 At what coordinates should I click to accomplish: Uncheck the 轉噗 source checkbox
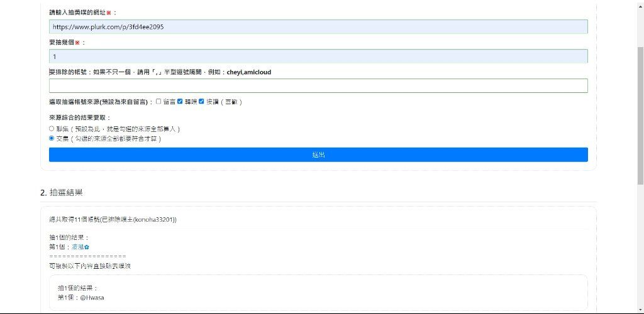[x=180, y=102]
